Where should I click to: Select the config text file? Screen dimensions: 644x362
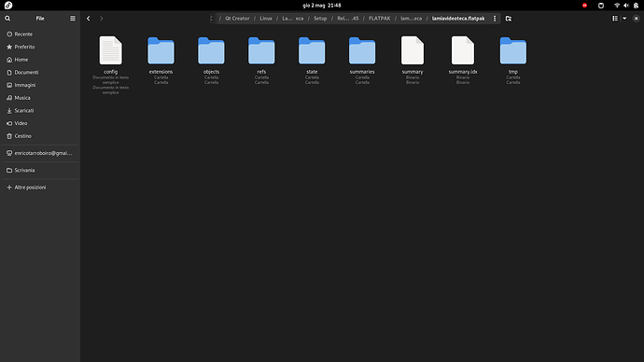pos(110,51)
